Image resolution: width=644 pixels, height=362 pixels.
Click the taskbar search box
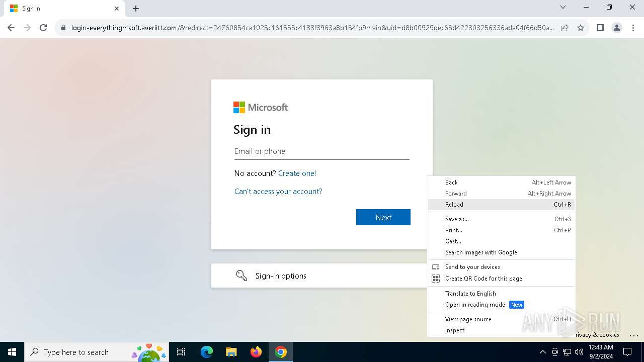[97, 352]
